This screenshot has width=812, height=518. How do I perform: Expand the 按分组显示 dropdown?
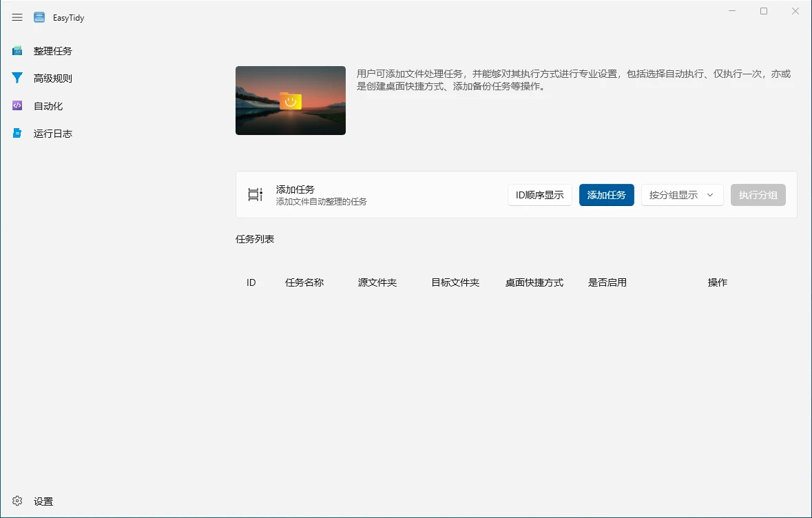point(682,195)
